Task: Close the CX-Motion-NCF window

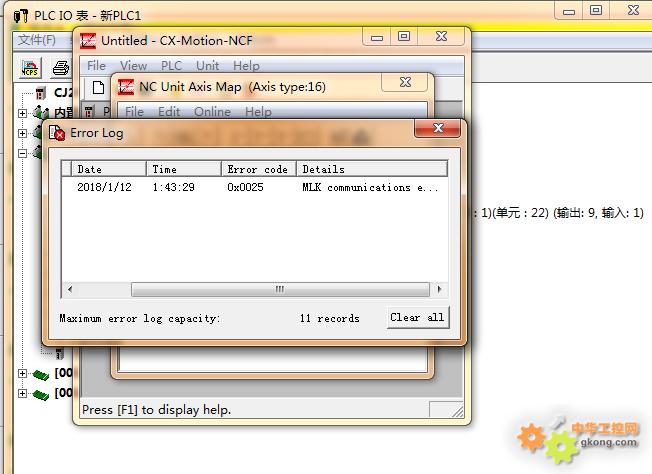Action: pos(441,37)
